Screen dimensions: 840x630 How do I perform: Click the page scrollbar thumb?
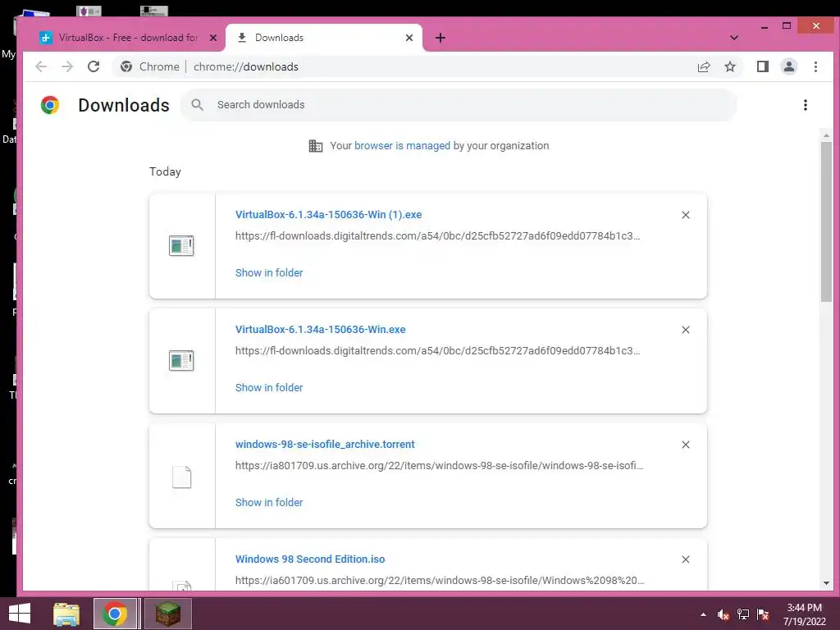tap(826, 221)
